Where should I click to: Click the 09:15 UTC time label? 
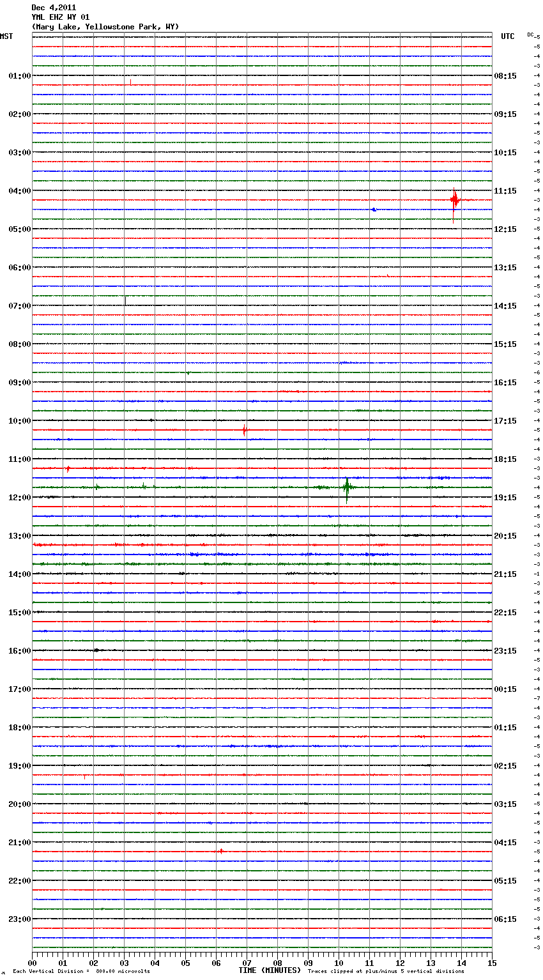[505, 114]
